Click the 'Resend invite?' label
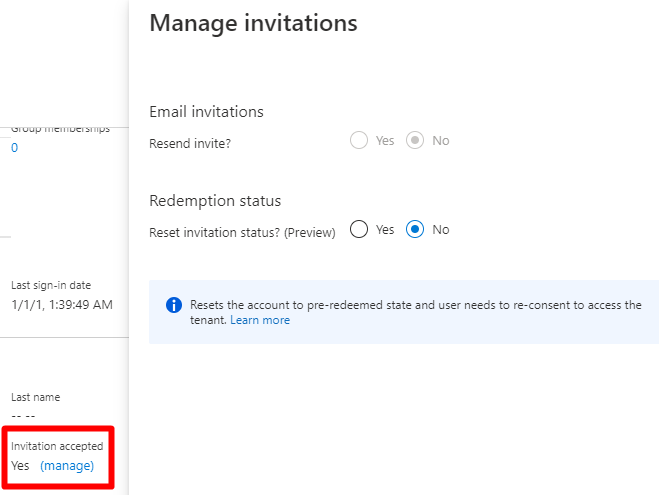 point(190,143)
